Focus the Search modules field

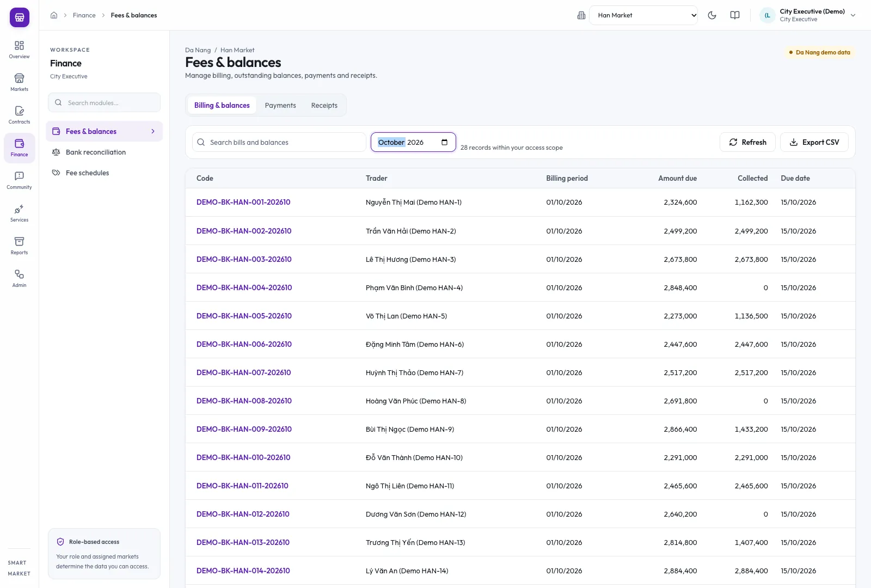[x=104, y=102]
